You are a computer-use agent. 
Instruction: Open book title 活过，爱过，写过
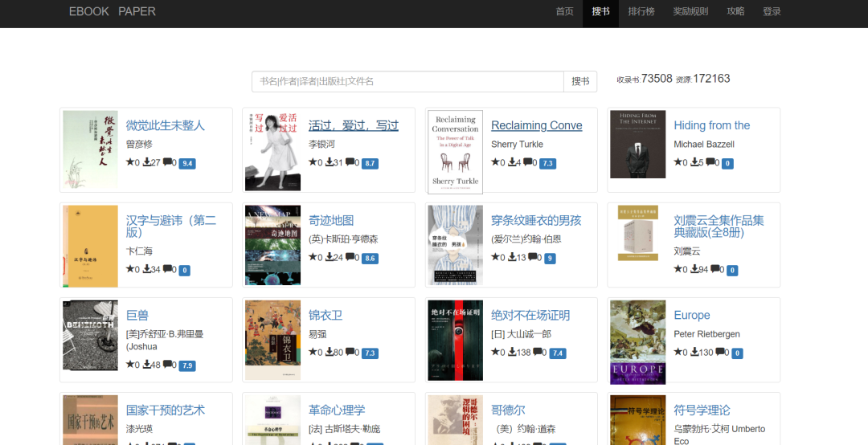353,125
